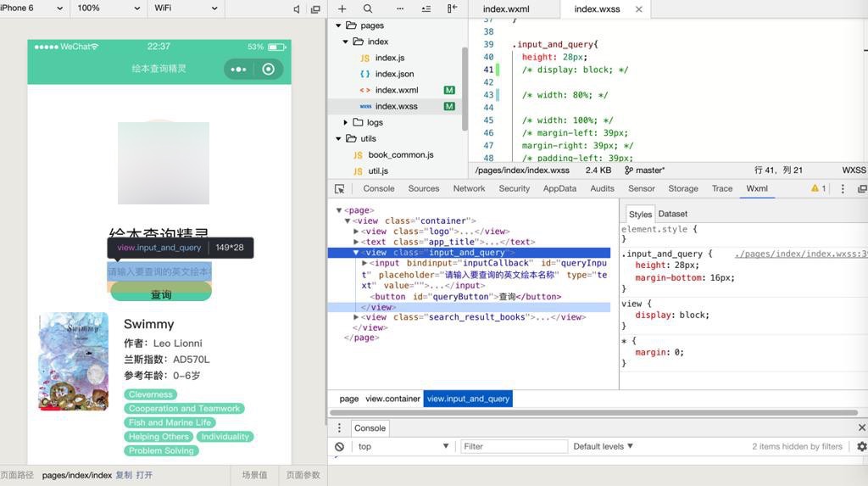The width and height of the screenshot is (868, 486).
Task: Click the 复制 link beside page path
Action: click(x=124, y=475)
